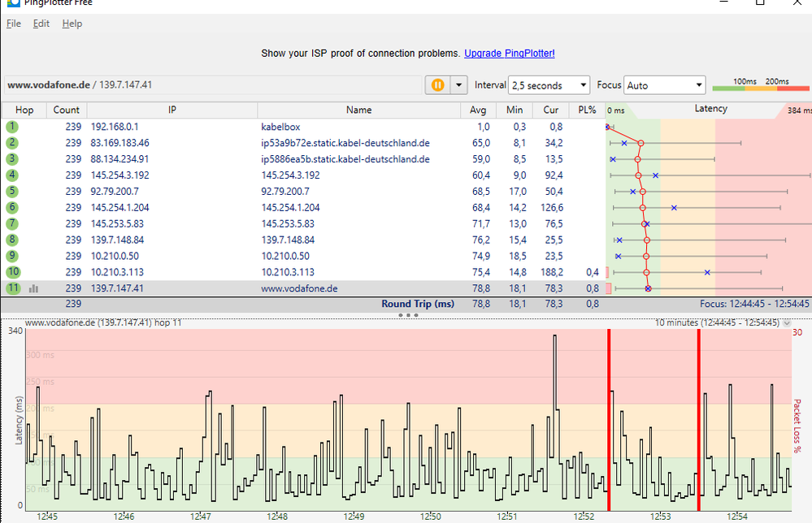Click the hop 1 green circle icon
Screen dimensions: 812x523
[x=12, y=127]
